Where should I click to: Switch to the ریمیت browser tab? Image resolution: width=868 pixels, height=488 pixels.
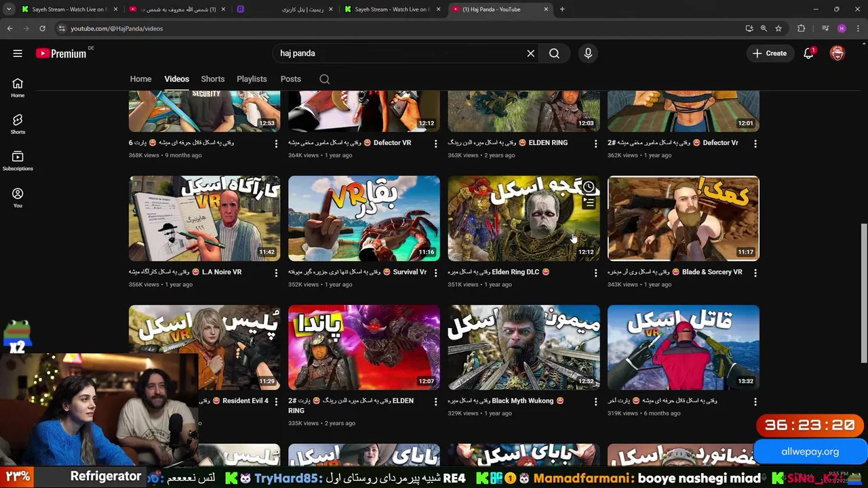pos(283,9)
